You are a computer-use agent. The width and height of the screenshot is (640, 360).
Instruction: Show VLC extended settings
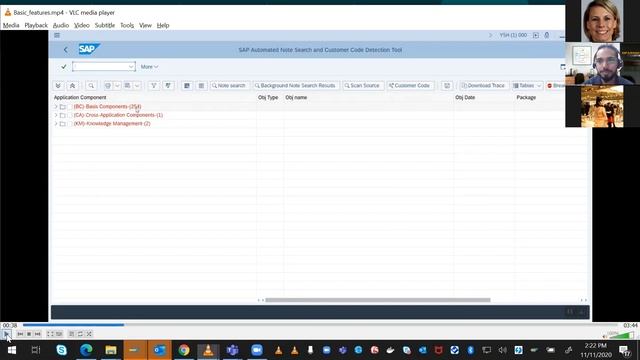point(59,334)
